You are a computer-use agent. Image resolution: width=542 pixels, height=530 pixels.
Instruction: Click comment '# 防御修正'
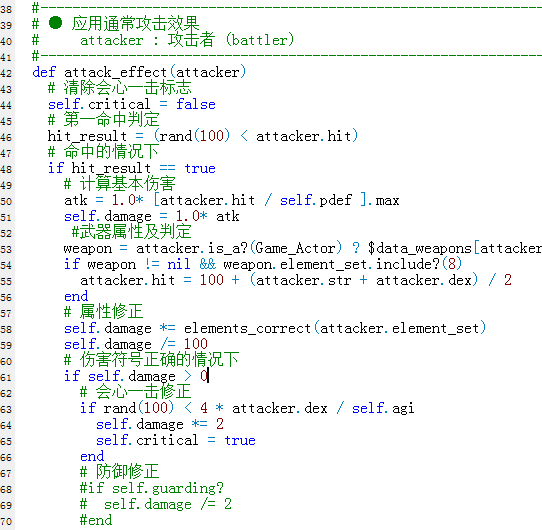click(120, 472)
